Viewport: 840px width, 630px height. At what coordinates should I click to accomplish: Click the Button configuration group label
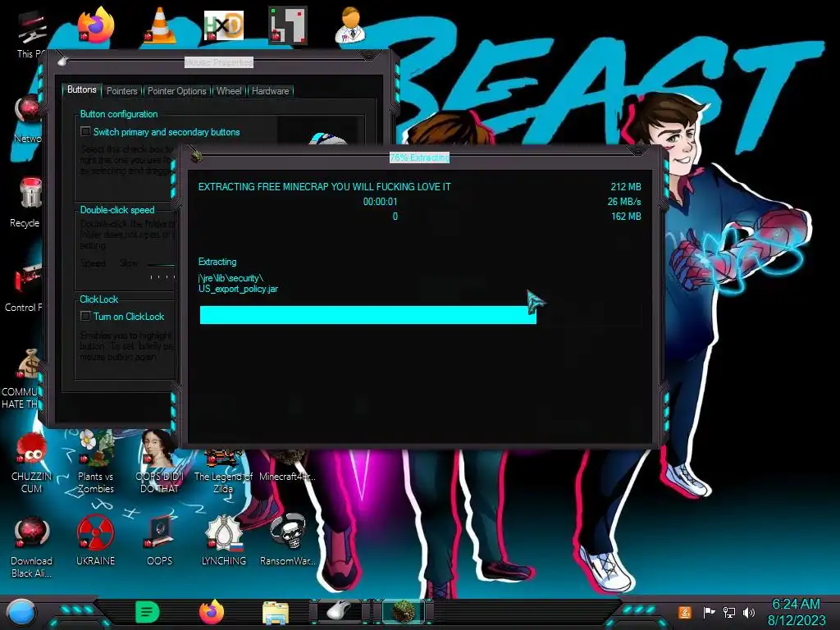pyautogui.click(x=118, y=114)
